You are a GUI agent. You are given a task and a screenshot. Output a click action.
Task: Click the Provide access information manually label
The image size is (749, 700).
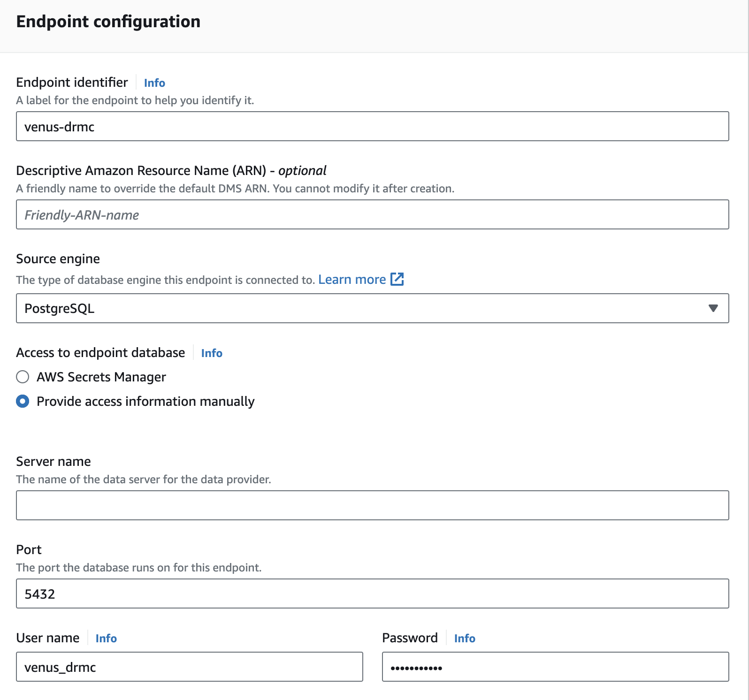(145, 402)
